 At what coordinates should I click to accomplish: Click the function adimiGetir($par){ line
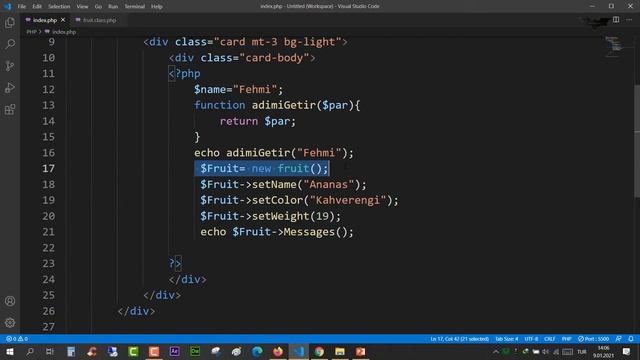(277, 105)
